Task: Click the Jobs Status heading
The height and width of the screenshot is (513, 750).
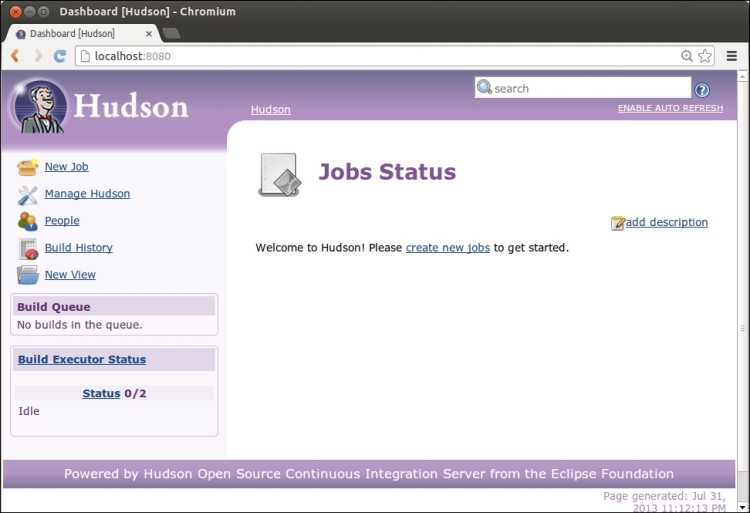Action: click(387, 172)
